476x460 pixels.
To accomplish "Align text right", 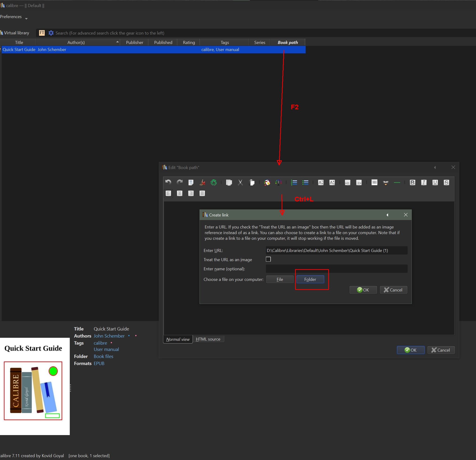I will 191,193.
